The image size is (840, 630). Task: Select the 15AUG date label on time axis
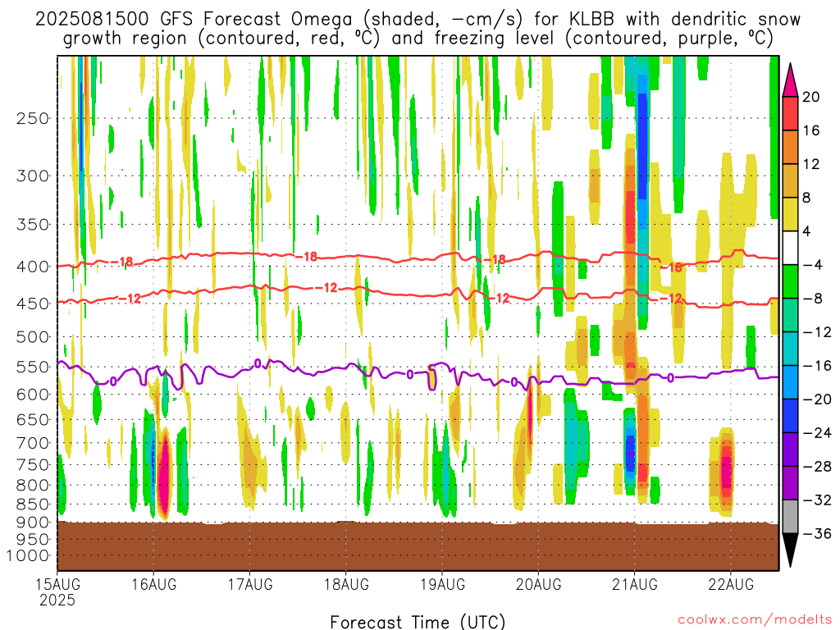point(58,584)
